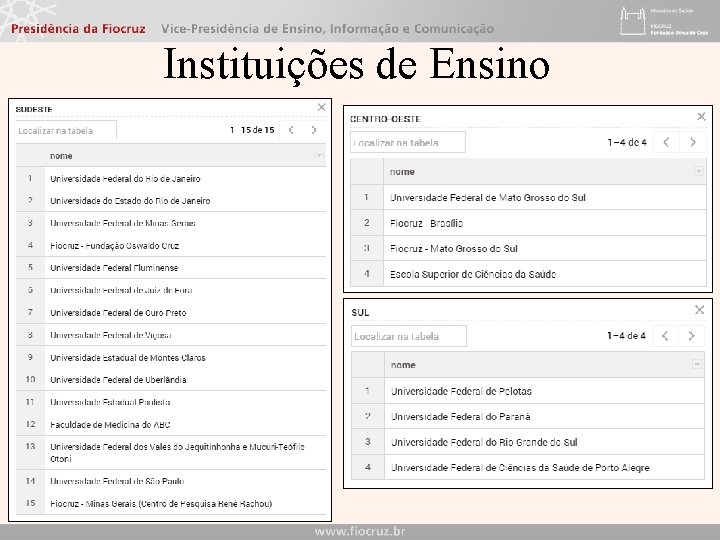Select Universidade Federal de Juiz de Fora row
The image size is (720, 540).
tap(171, 290)
